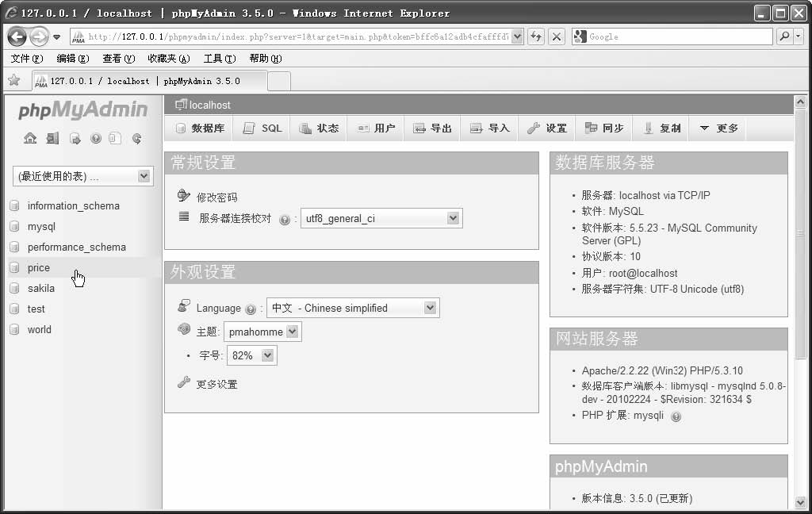This screenshot has width=812, height=514.
Task: Switch to the 复制 tab
Action: 661,128
